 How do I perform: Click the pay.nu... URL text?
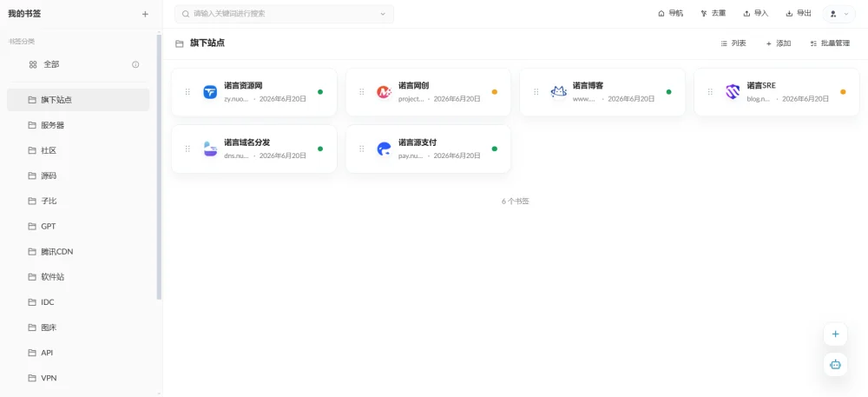click(411, 156)
